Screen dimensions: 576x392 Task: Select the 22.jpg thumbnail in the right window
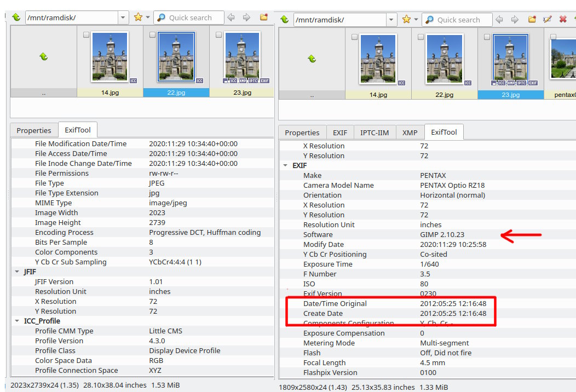click(x=444, y=59)
